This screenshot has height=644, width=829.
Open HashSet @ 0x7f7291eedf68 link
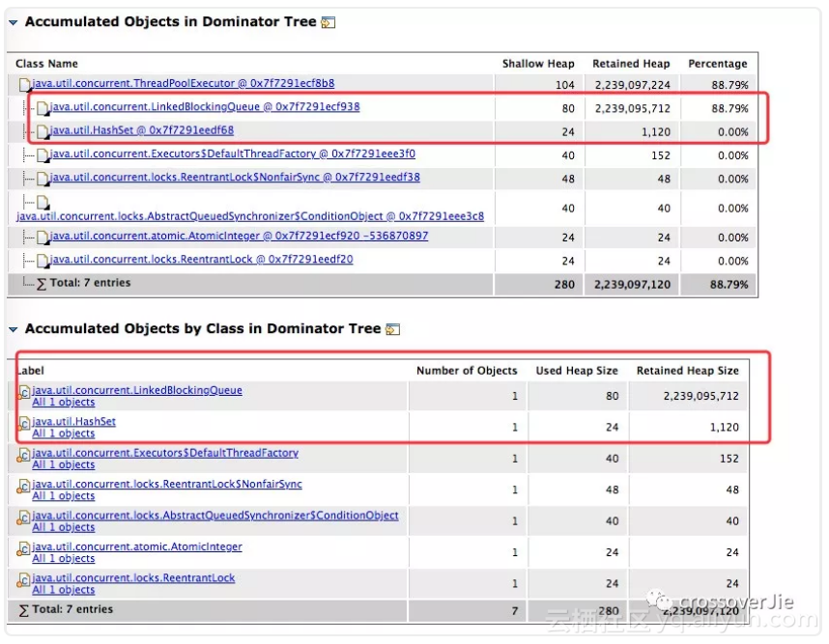tap(142, 130)
